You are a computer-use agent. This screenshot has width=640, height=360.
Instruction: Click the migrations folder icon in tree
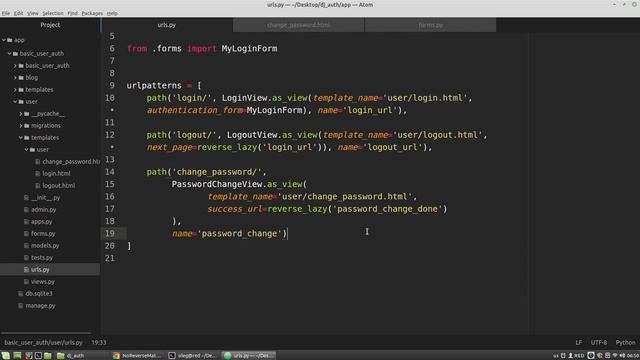(x=27, y=126)
